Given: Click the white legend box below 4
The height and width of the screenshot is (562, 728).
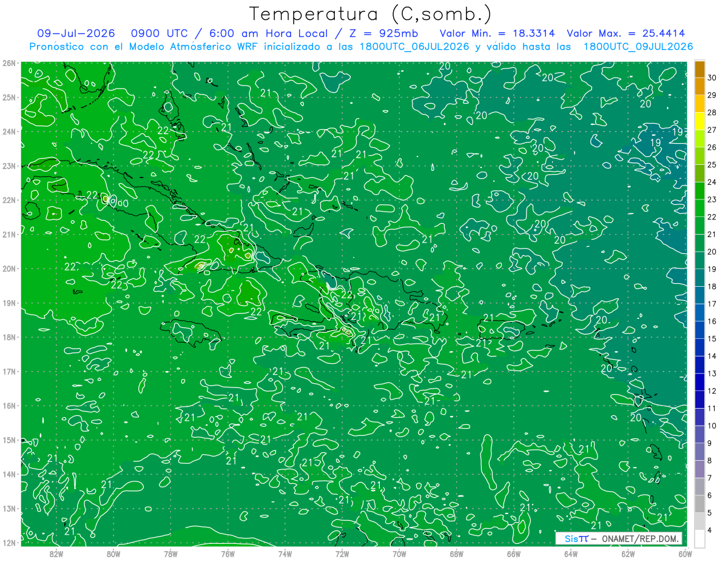Looking at the screenshot, I should [699, 539].
